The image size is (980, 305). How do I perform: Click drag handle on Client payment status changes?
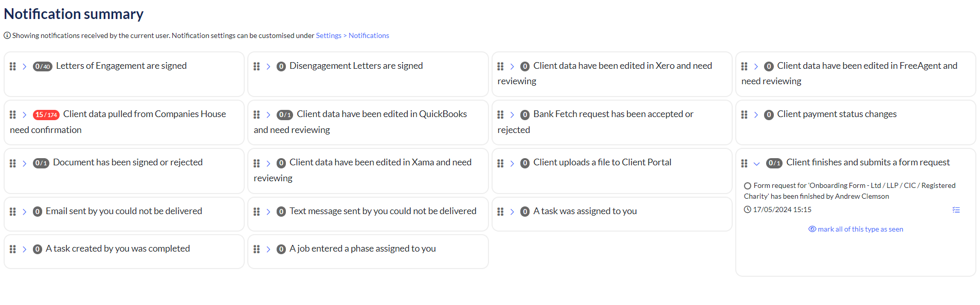point(744,115)
